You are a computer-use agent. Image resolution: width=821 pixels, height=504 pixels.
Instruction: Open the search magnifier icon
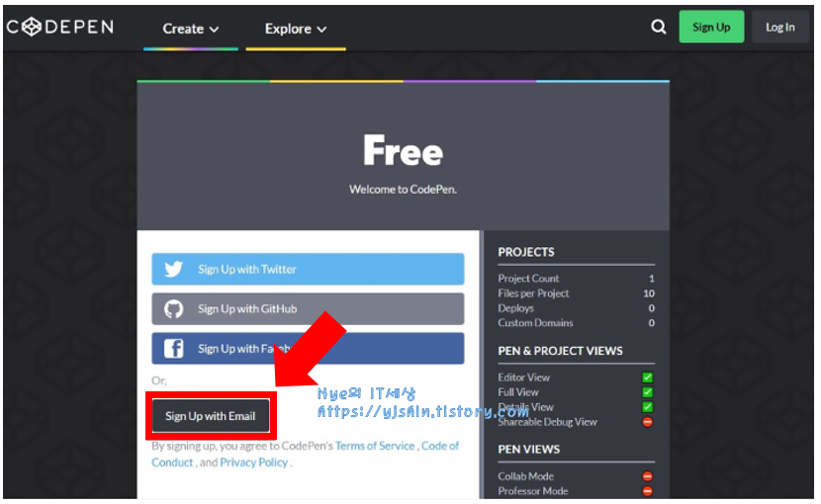pos(658,27)
